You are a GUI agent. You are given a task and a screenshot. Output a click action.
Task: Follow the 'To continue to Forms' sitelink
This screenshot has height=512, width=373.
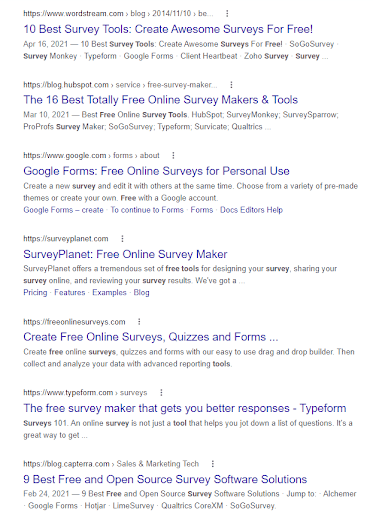tap(147, 210)
